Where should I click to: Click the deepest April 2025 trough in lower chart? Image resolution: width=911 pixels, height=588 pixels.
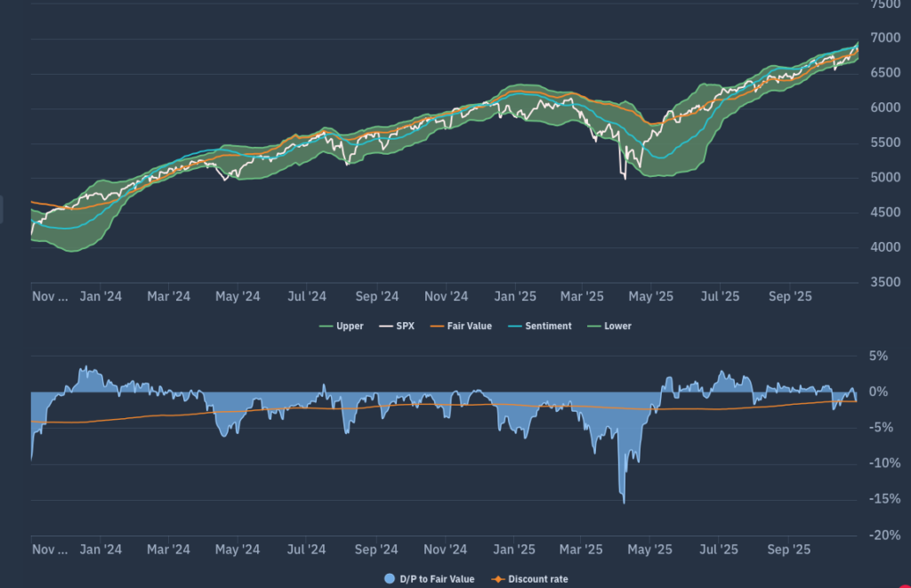pos(624,502)
